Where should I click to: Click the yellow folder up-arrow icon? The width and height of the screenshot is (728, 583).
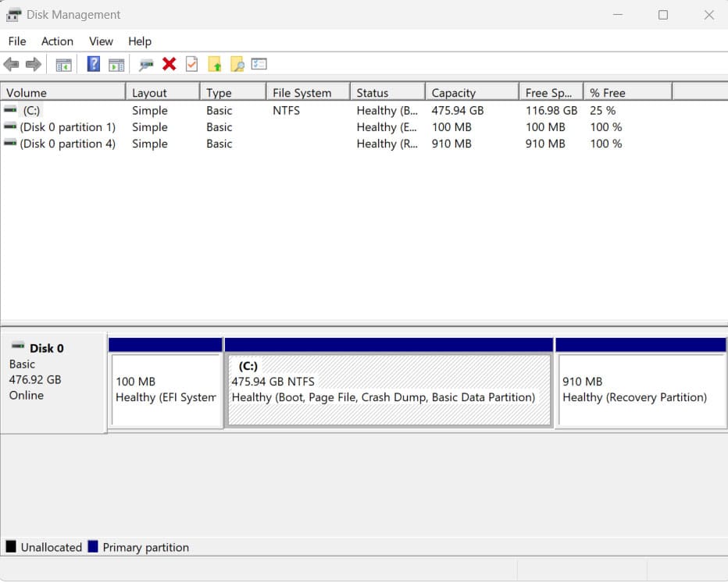coord(215,64)
